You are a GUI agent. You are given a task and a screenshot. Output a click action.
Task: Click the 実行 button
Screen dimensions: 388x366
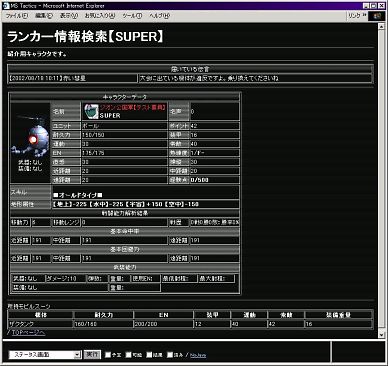[92, 354]
